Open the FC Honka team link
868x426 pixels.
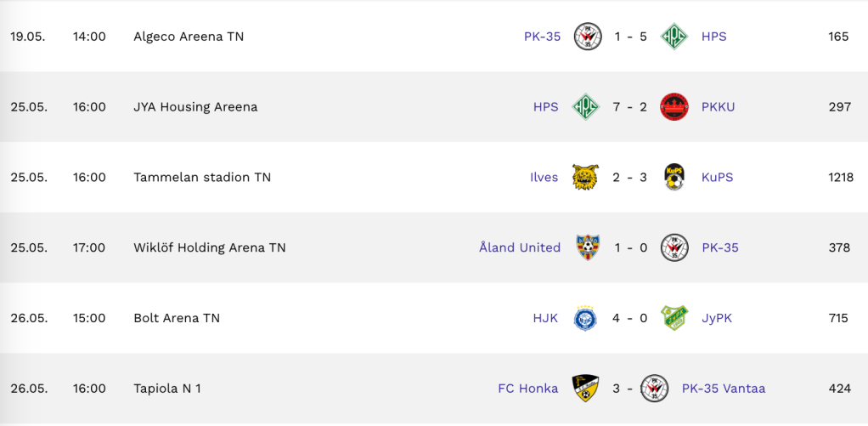point(527,389)
